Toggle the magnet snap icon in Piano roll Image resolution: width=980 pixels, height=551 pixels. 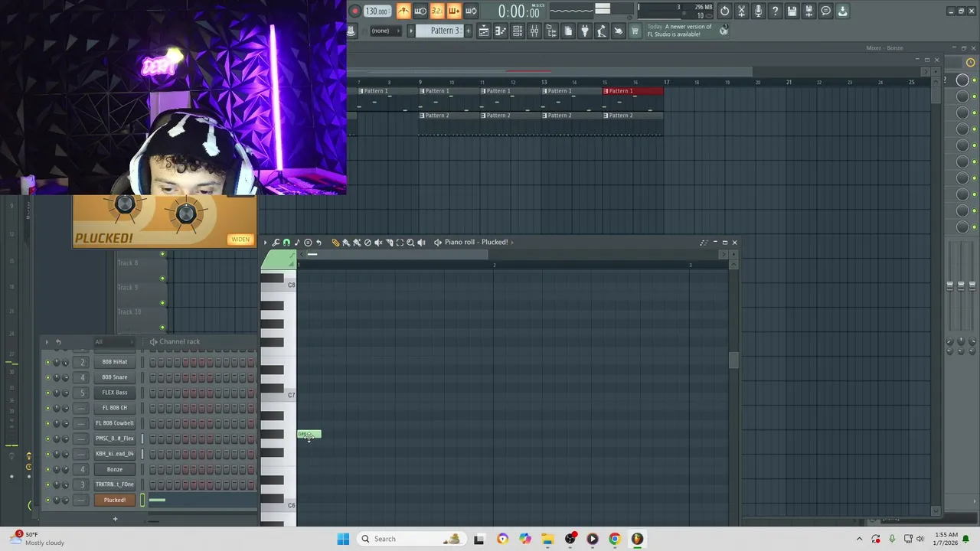coord(286,243)
